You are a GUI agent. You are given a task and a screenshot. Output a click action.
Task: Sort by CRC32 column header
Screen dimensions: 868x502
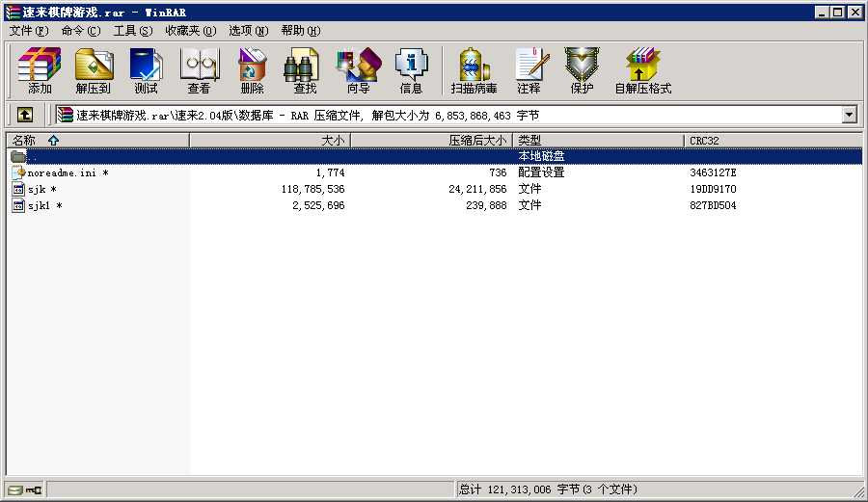coord(773,141)
